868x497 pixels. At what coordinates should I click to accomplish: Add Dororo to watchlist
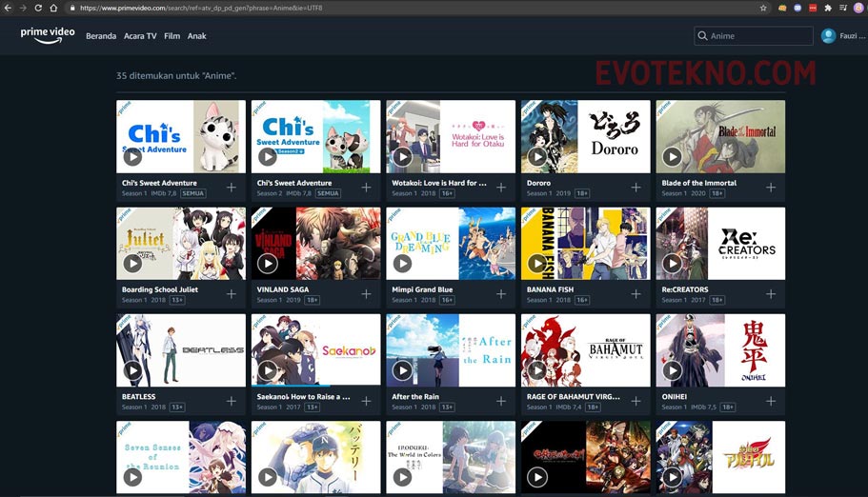pos(636,188)
